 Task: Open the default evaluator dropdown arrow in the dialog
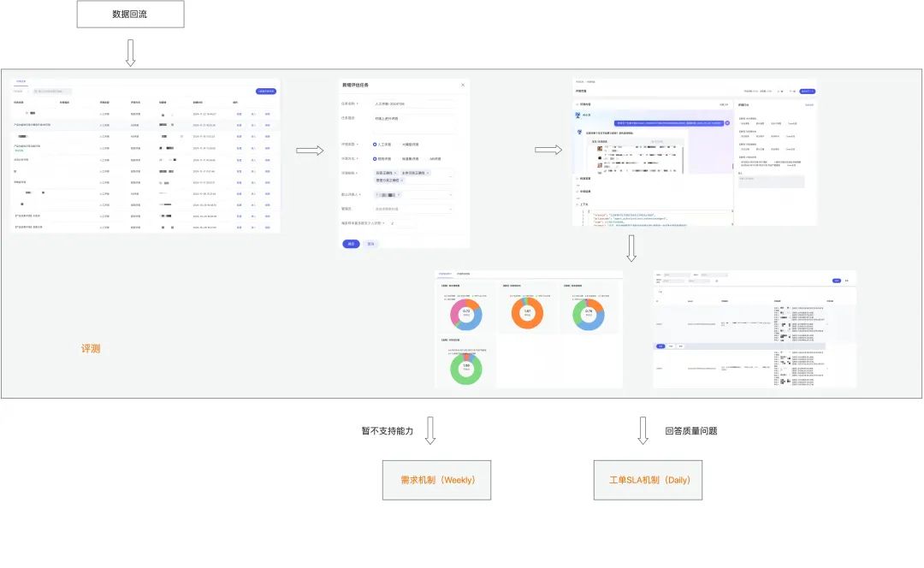tap(451, 194)
